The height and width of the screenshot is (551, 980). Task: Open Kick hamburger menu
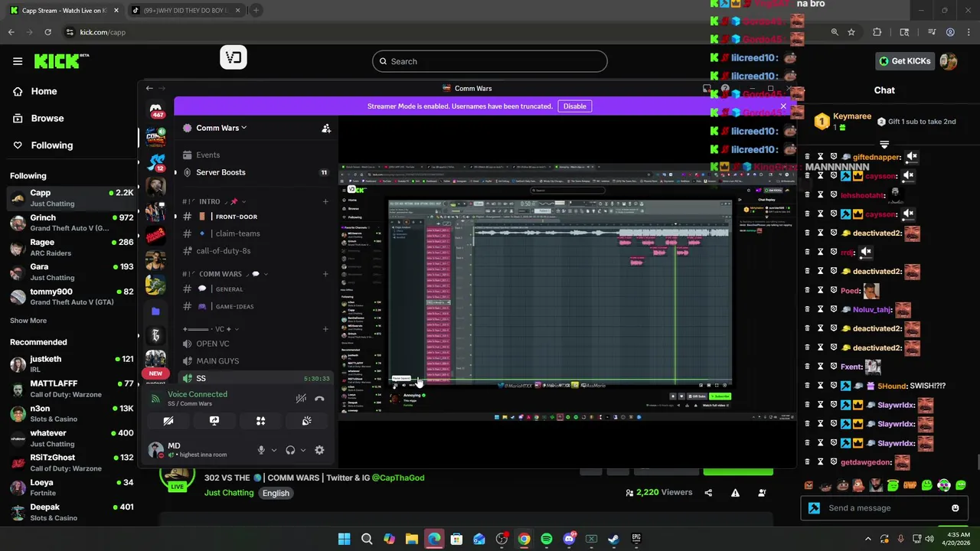click(18, 61)
